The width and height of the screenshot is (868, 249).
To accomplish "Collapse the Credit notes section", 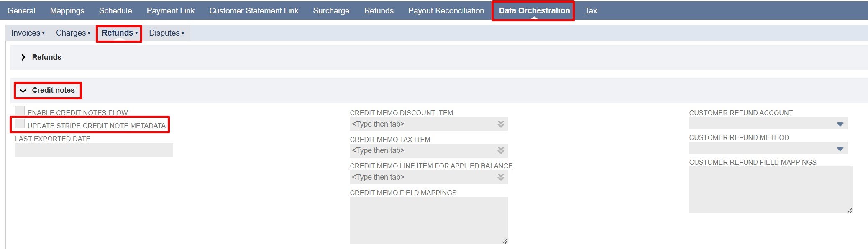I will tap(23, 91).
